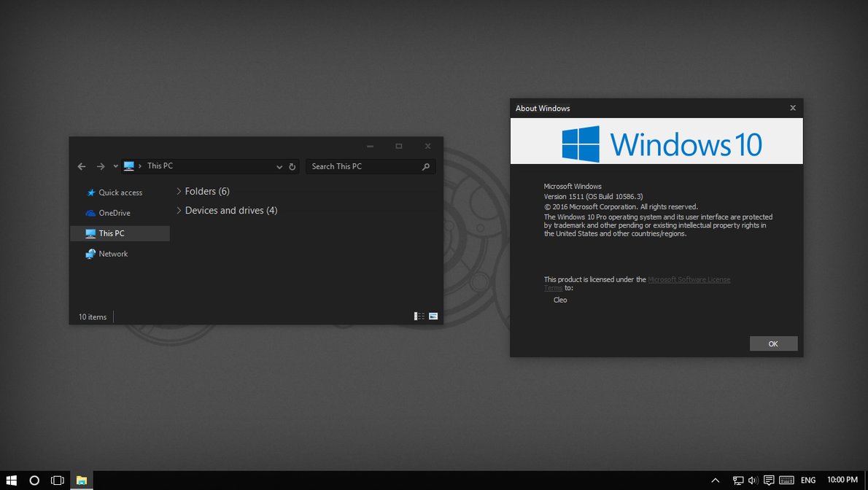Open the touch keyboard
The image size is (868, 490).
pyautogui.click(x=786, y=481)
